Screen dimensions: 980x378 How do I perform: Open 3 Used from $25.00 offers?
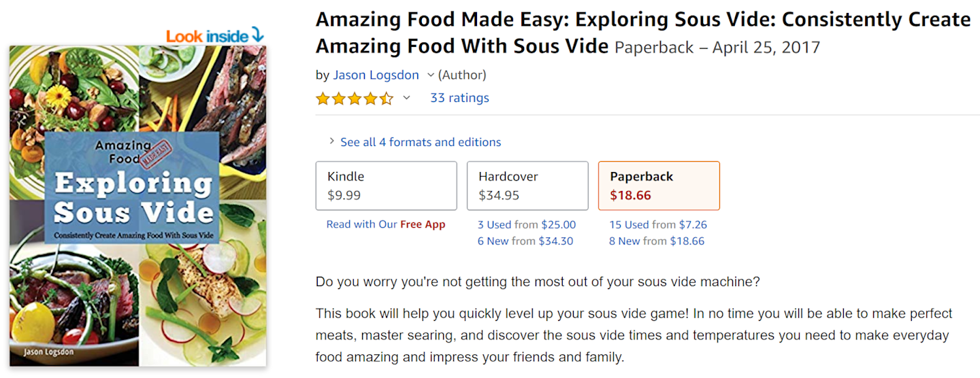click(x=527, y=224)
